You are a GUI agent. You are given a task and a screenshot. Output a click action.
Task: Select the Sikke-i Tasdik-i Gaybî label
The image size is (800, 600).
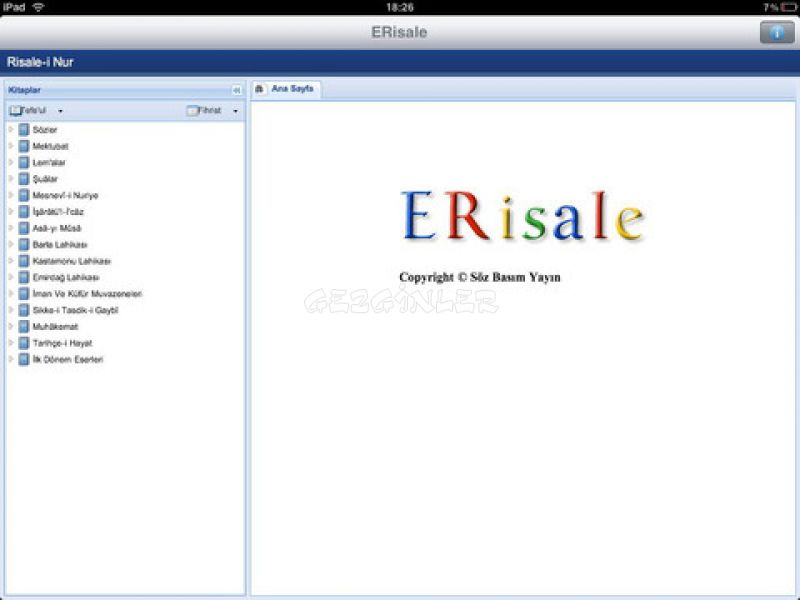point(76,310)
